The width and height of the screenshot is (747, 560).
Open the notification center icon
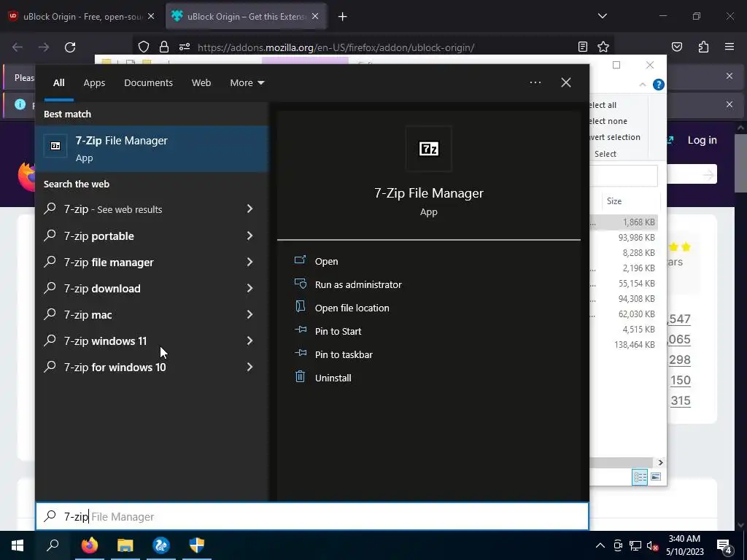point(724,545)
